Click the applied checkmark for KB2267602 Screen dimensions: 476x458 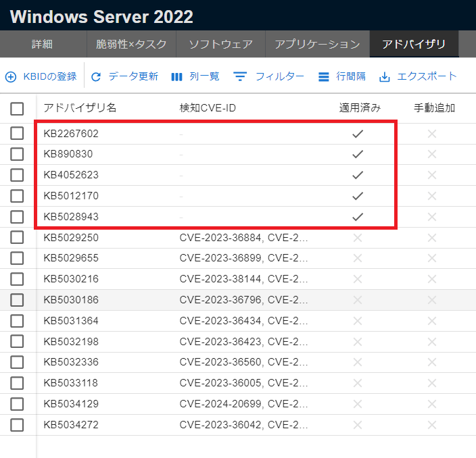(358, 134)
